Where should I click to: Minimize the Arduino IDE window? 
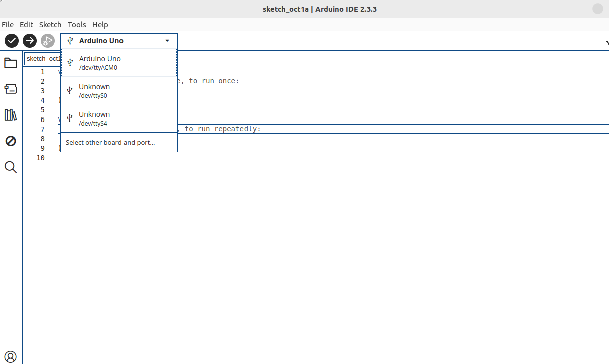point(597,9)
